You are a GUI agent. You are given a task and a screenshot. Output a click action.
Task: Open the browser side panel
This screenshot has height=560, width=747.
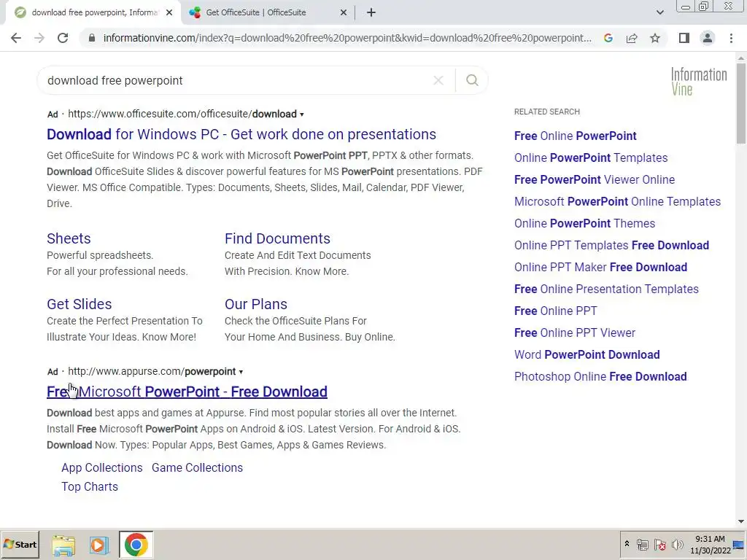point(684,38)
